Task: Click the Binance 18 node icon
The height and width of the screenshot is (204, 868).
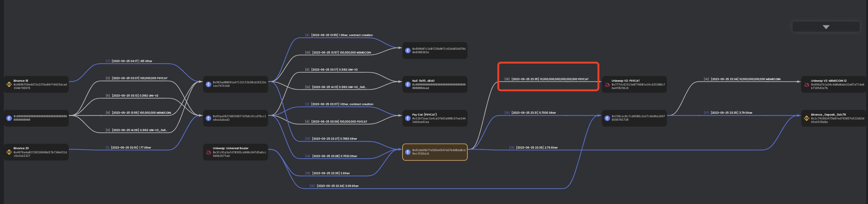Action: tap(9, 85)
